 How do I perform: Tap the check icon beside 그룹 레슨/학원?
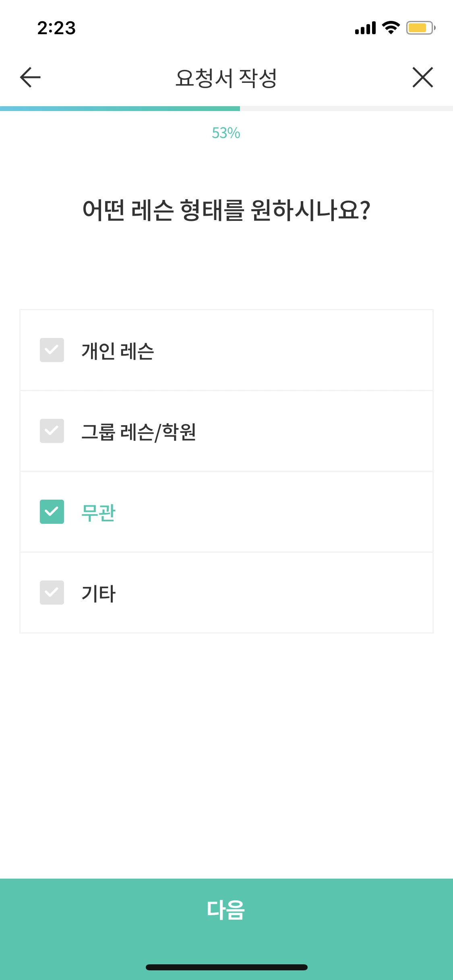tap(52, 432)
